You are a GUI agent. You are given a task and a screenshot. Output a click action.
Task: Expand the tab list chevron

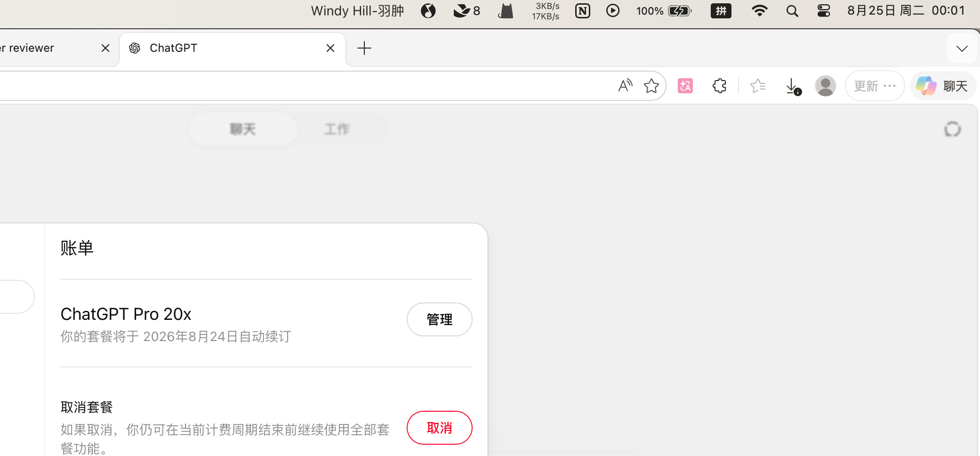tap(962, 48)
